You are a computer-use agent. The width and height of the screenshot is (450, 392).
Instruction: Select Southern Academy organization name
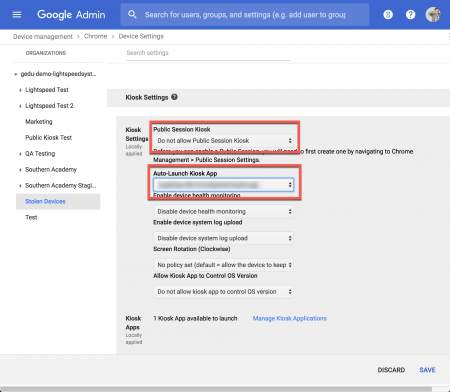pos(51,170)
